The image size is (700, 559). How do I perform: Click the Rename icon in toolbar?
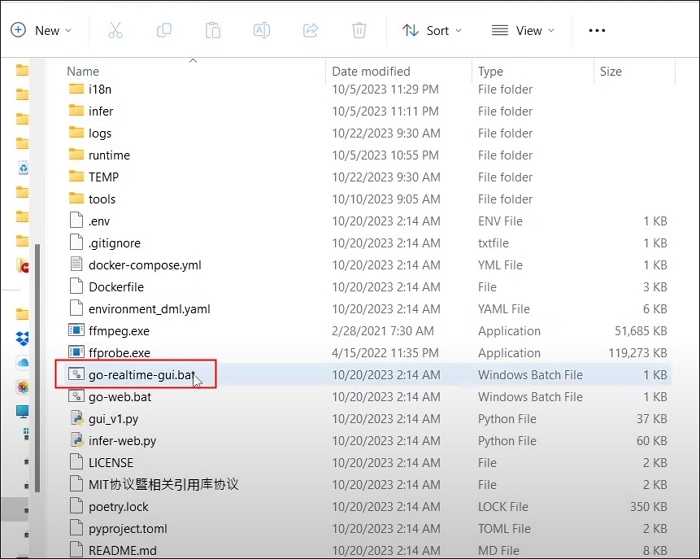pos(260,30)
